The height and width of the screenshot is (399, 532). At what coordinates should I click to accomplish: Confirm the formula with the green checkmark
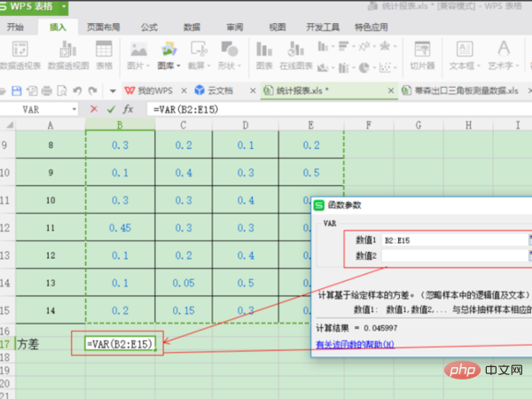tap(111, 109)
